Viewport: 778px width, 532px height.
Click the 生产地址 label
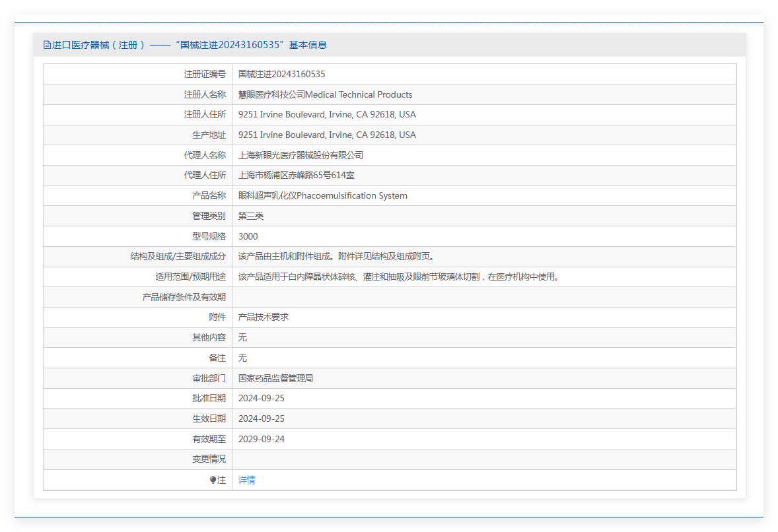click(209, 135)
